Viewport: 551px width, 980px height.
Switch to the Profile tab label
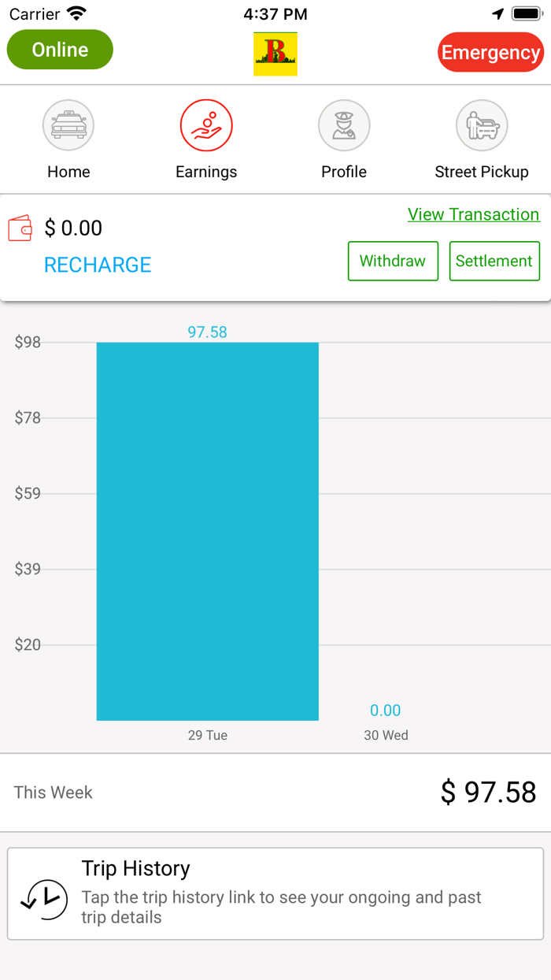tap(344, 172)
